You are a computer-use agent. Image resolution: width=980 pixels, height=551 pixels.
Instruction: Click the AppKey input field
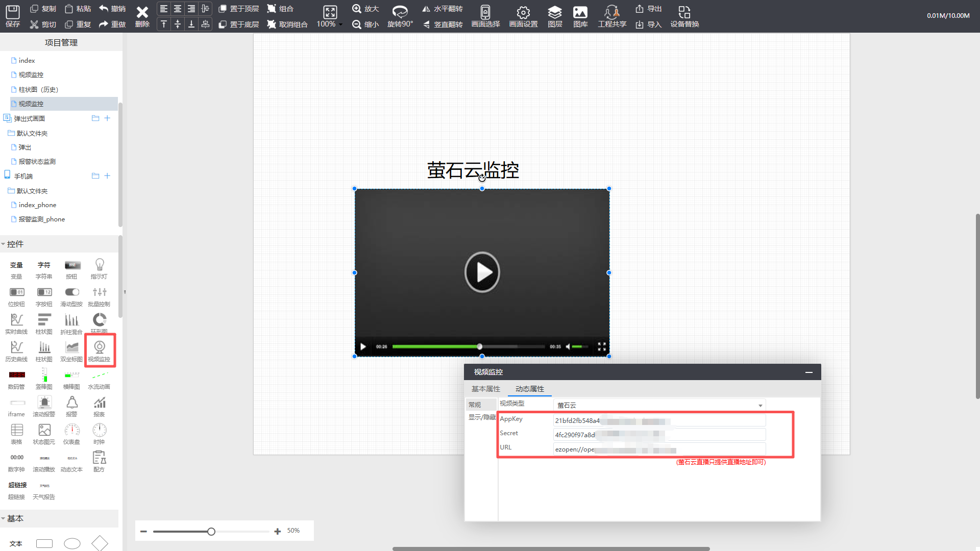pyautogui.click(x=659, y=420)
